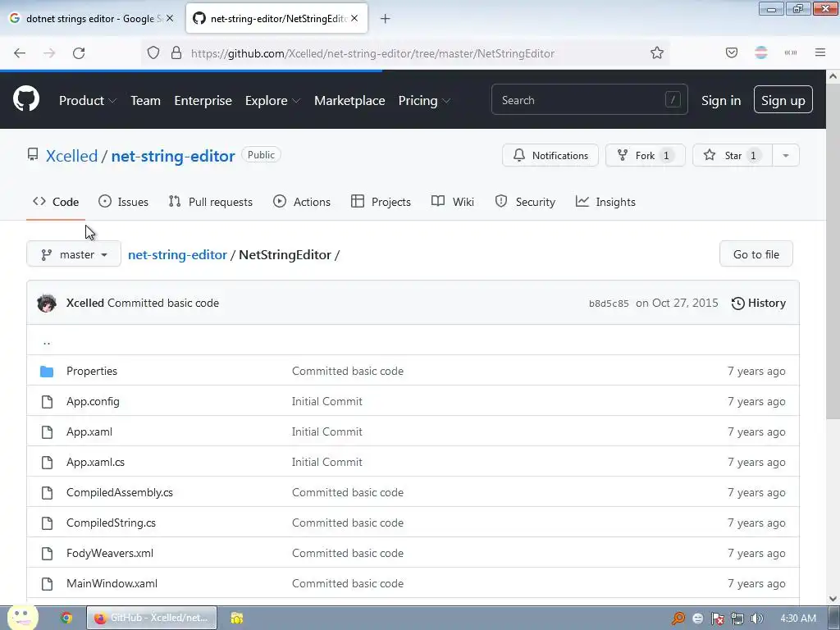Screen dimensions: 840x630
Task: Open commit hash b8d5c85
Action: (x=609, y=304)
